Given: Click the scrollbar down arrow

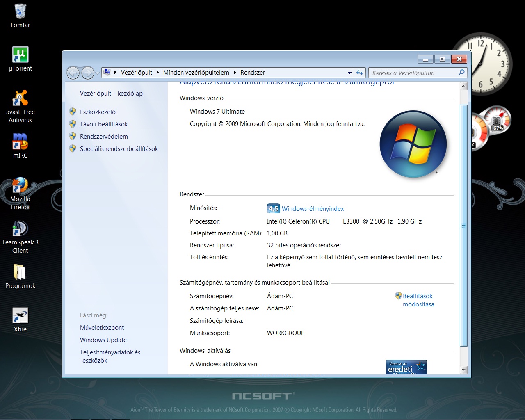Looking at the screenshot, I should pos(464,370).
